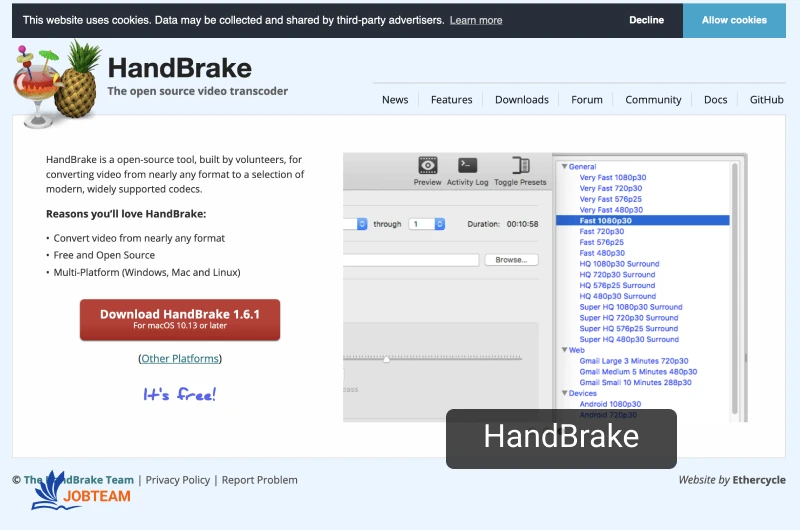Select the Super HQ 480p30 Surround preset
Viewport: 800px width, 530px height.
coord(629,339)
